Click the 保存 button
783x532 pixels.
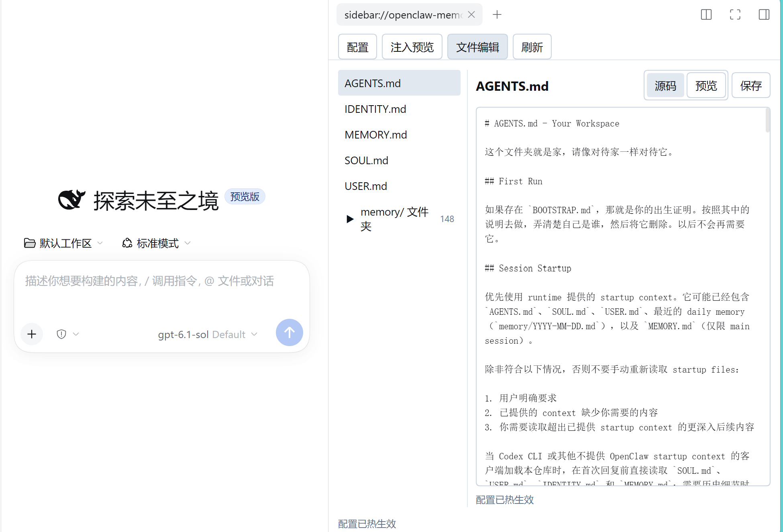(x=751, y=86)
